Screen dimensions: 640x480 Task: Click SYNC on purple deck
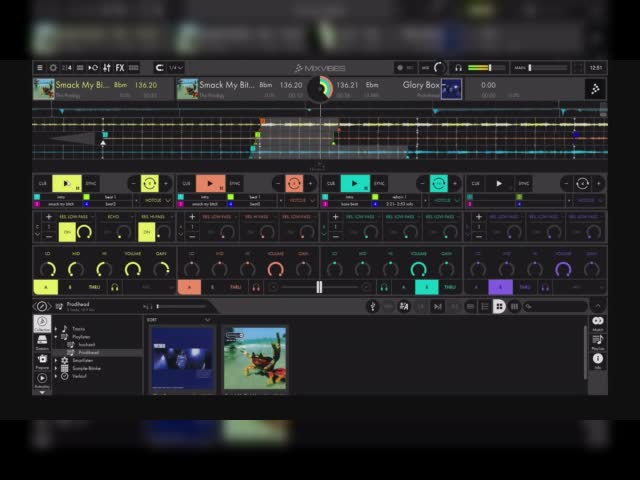click(524, 184)
